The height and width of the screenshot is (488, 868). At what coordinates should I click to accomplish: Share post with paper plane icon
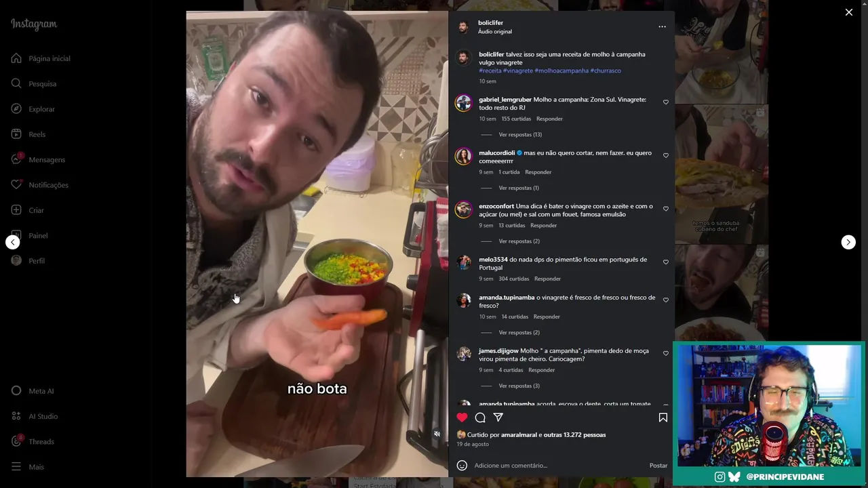(498, 418)
